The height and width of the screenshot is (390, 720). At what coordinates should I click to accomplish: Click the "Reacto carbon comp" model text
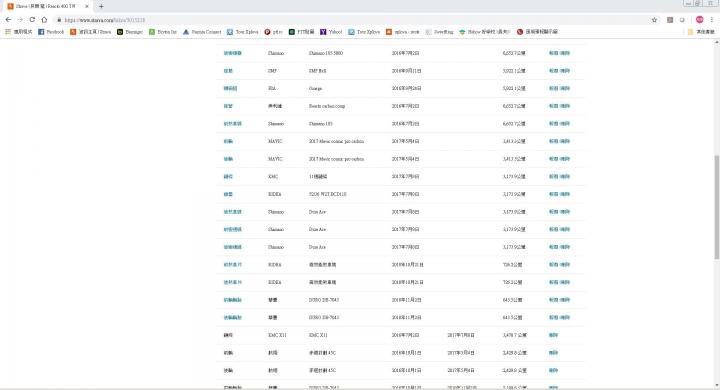click(x=326, y=106)
